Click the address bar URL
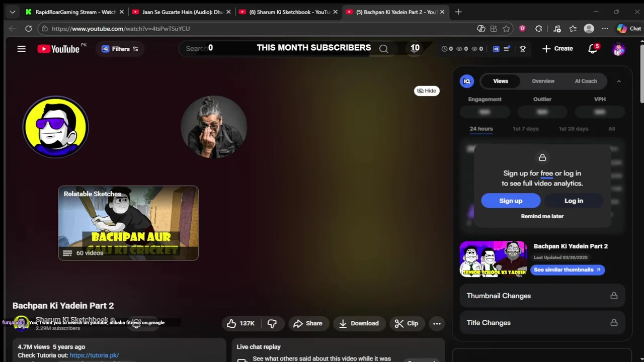Image resolution: width=644 pixels, height=362 pixels. point(121,29)
